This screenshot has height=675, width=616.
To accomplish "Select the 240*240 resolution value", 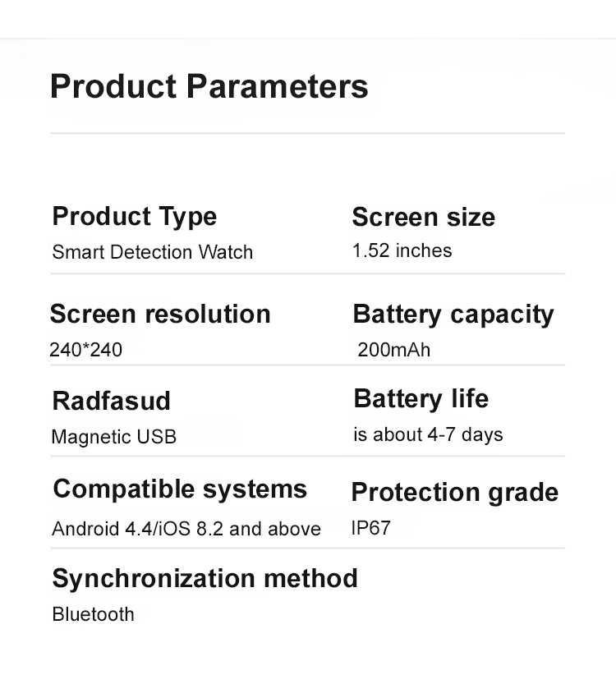I will (85, 350).
